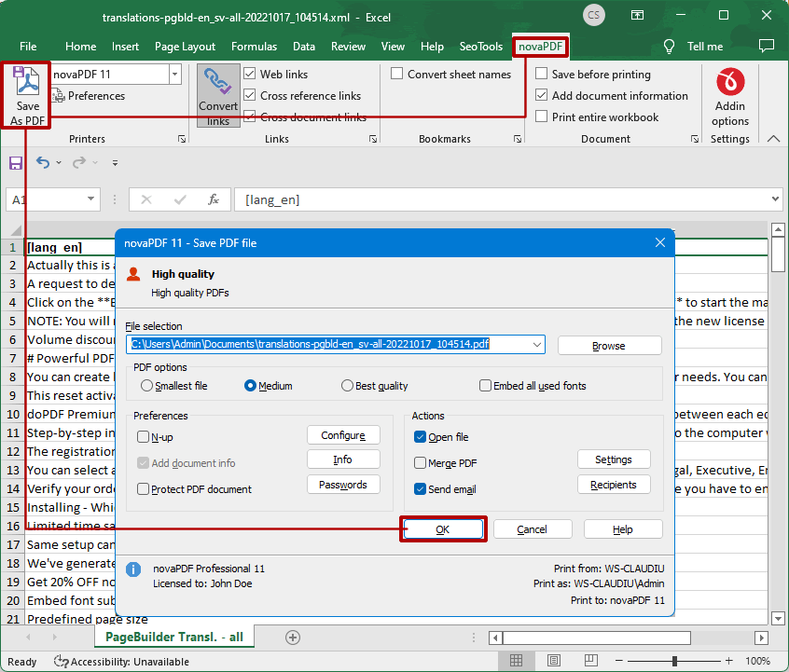Click the zoom out minus icon
The height and width of the screenshot is (672, 789).
(x=619, y=661)
